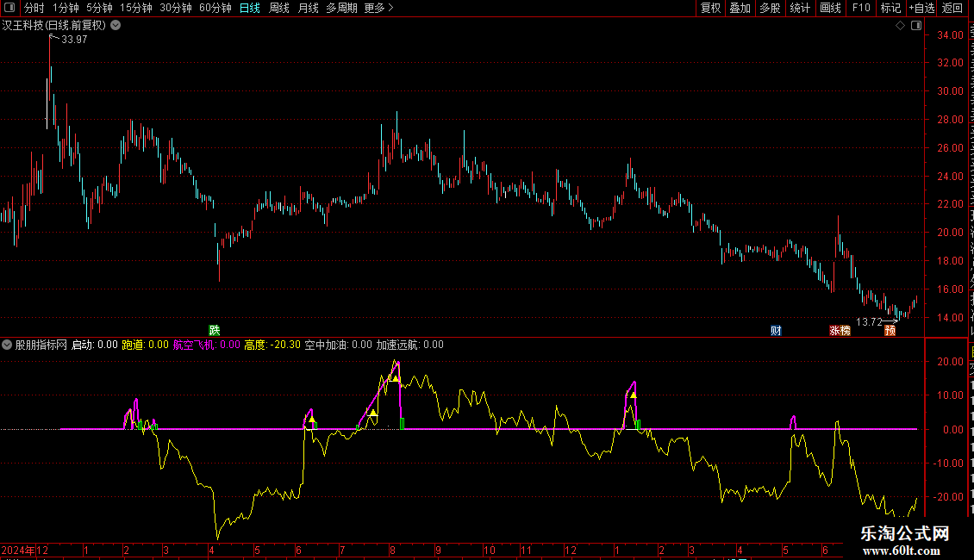Click the blue 财 financial marker

(x=776, y=330)
